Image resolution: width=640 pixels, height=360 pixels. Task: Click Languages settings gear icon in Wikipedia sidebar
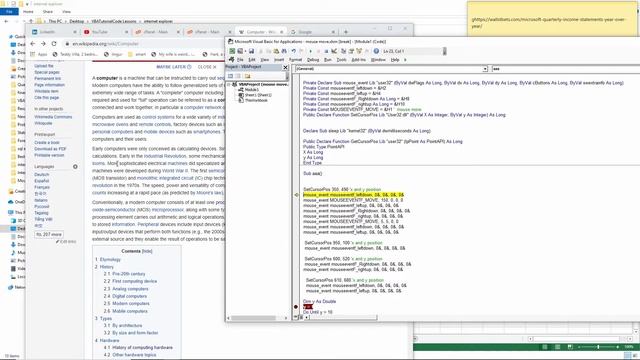coord(75,167)
